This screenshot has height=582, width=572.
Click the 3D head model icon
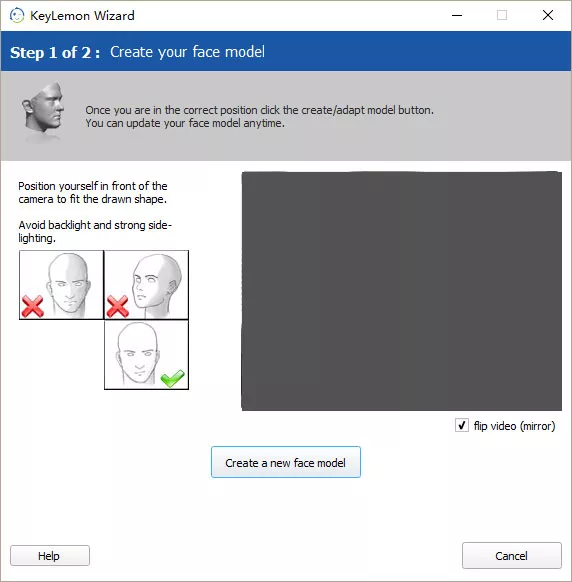click(x=43, y=110)
